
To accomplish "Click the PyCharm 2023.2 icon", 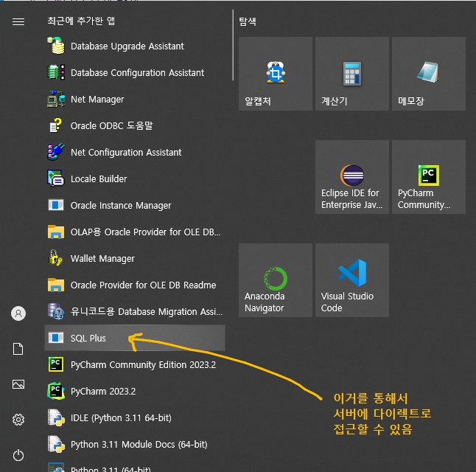I will (56, 391).
